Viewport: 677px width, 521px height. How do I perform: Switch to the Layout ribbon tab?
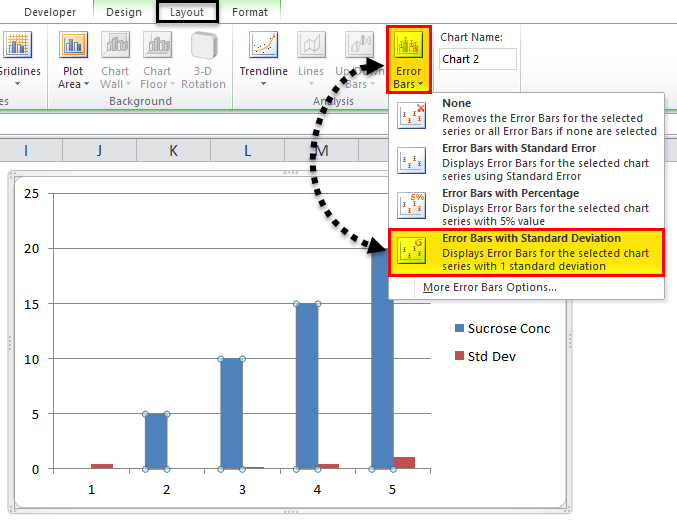click(x=187, y=12)
